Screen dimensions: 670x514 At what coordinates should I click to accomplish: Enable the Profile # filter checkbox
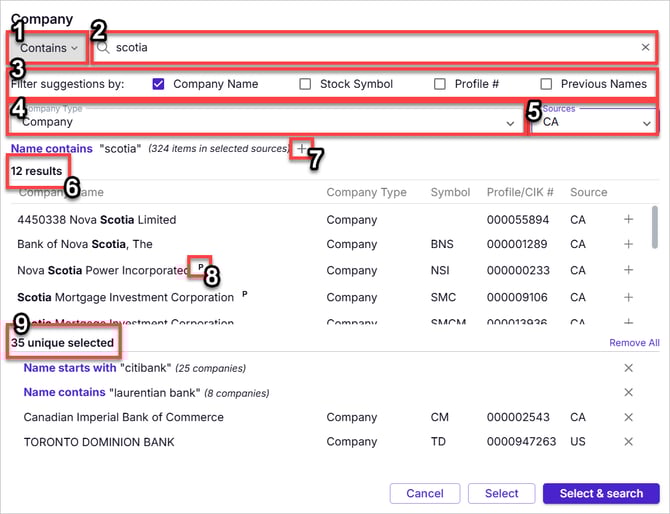tap(440, 84)
